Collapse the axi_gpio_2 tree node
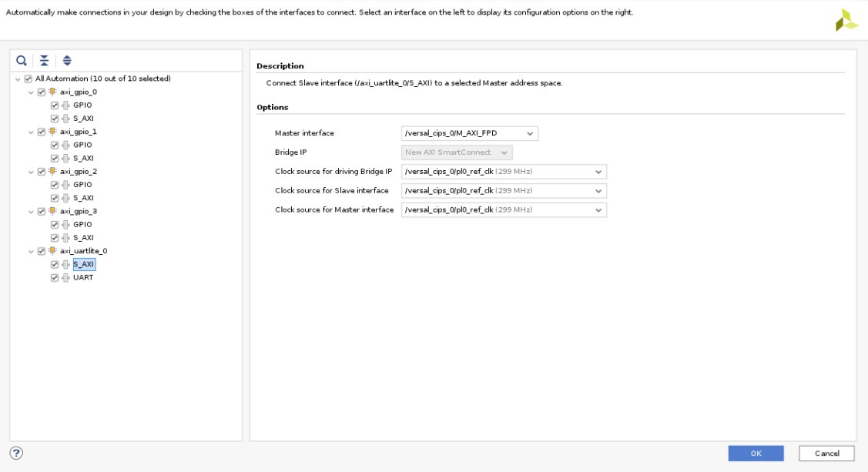Viewport: 868px width, 472px height. 32,172
